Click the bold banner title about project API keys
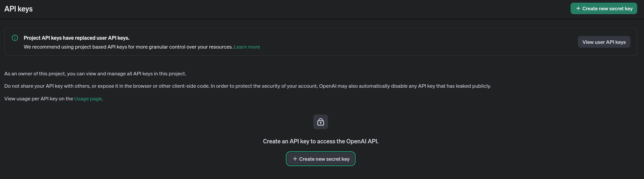Image resolution: width=644 pixels, height=179 pixels. point(76,38)
